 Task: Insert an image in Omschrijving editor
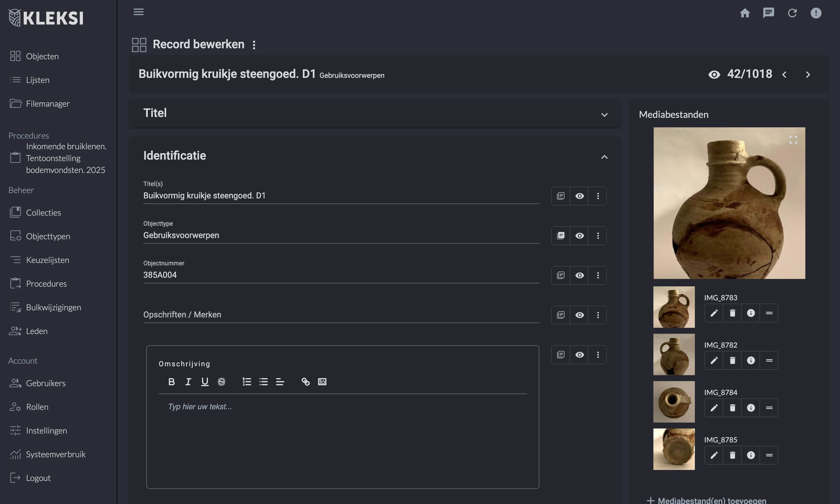322,382
